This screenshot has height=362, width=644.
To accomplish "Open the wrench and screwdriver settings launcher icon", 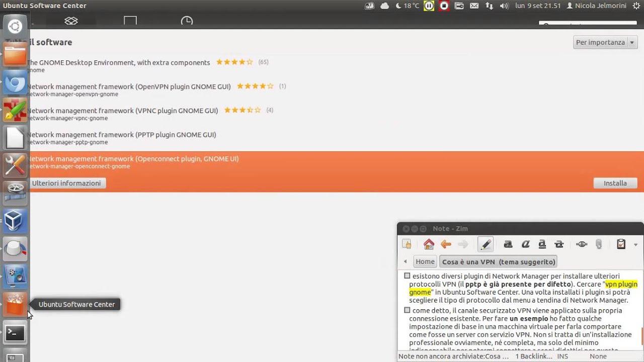I will 15,165.
